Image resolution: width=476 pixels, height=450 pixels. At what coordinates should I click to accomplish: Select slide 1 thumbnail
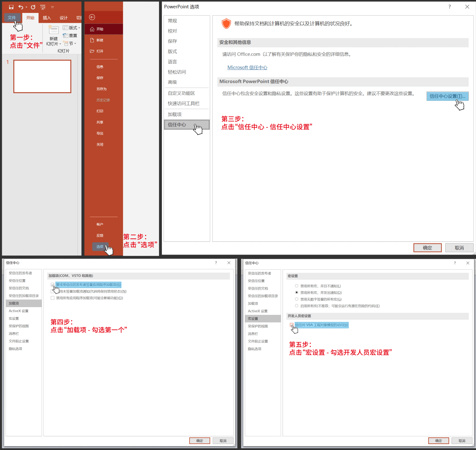point(42,76)
